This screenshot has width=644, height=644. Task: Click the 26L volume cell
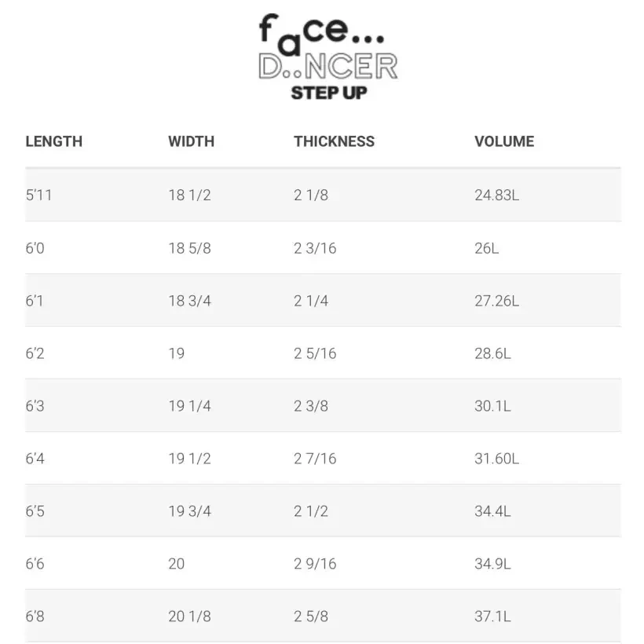(x=486, y=248)
